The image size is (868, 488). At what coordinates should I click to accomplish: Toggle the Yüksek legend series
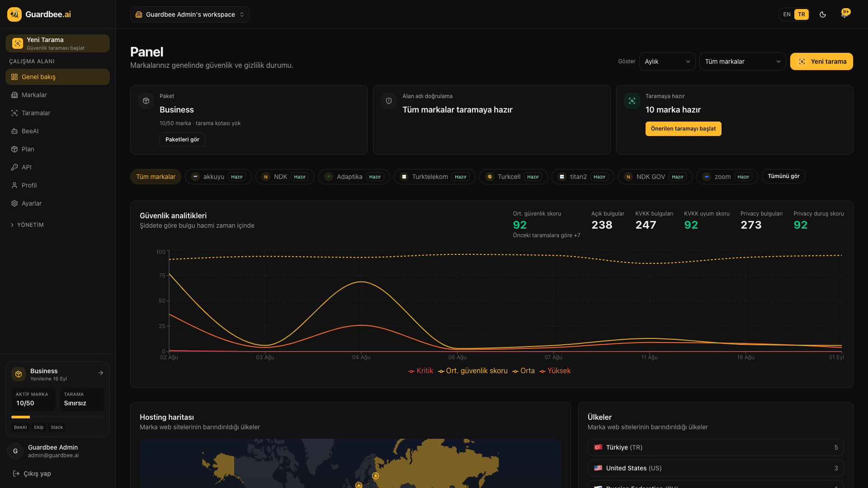[555, 371]
